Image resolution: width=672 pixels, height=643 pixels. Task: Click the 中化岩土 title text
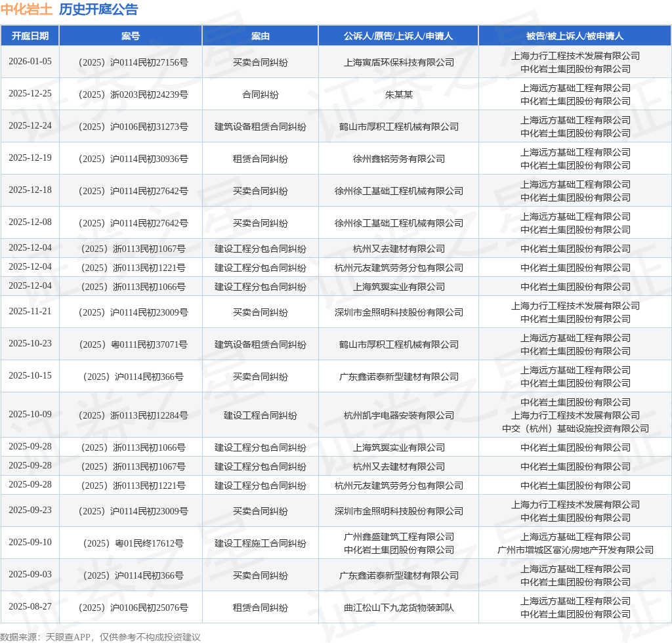[26, 9]
